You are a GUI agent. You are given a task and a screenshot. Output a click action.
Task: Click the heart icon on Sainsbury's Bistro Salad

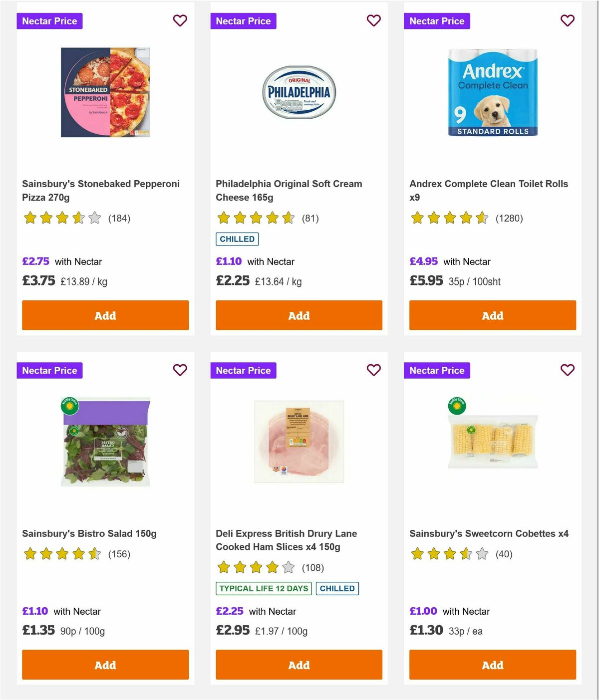180,370
